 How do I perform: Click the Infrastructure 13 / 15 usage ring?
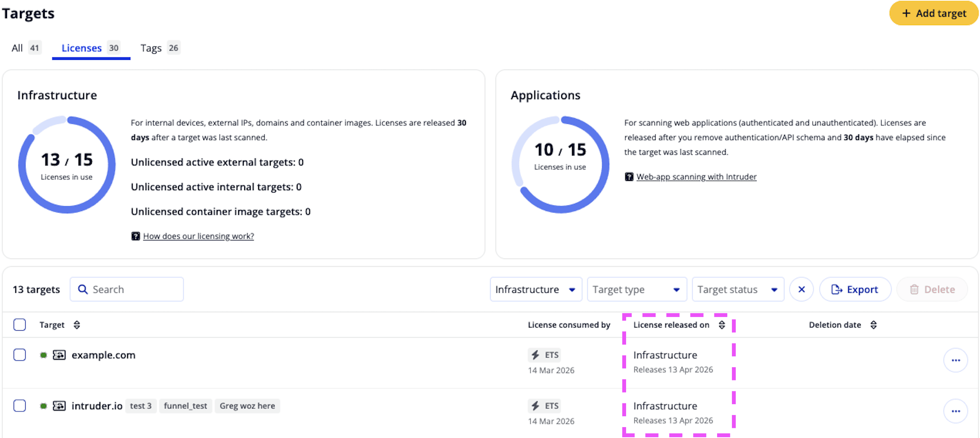pos(67,165)
